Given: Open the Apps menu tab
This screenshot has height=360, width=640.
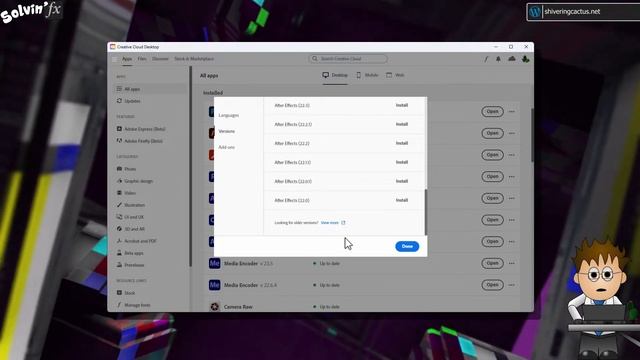Looking at the screenshot, I should click(x=127, y=59).
